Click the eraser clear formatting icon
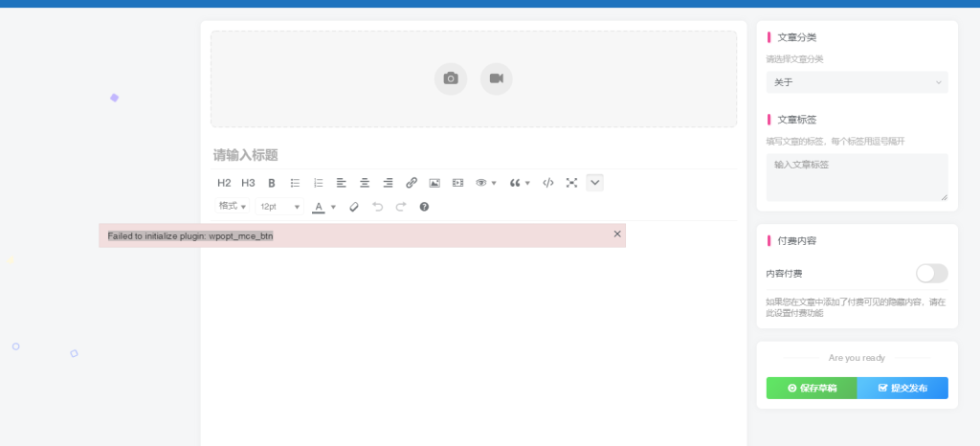Image resolution: width=980 pixels, height=446 pixels. (354, 207)
